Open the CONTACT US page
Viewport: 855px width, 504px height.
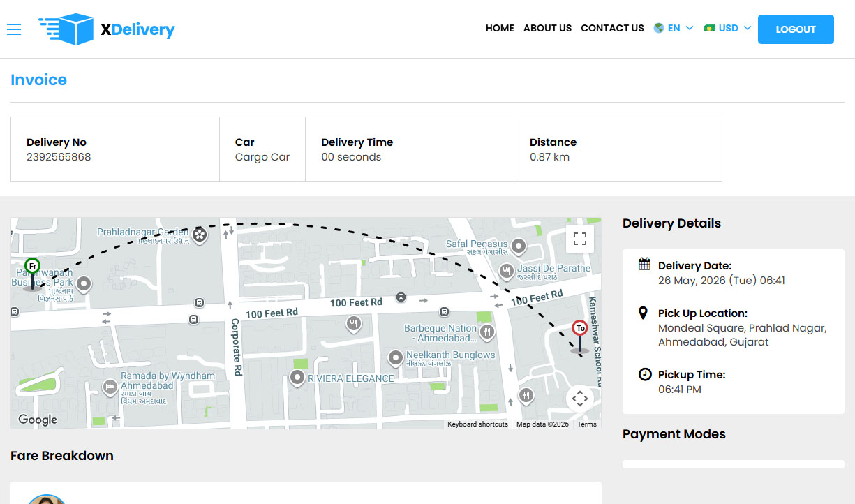tap(612, 29)
